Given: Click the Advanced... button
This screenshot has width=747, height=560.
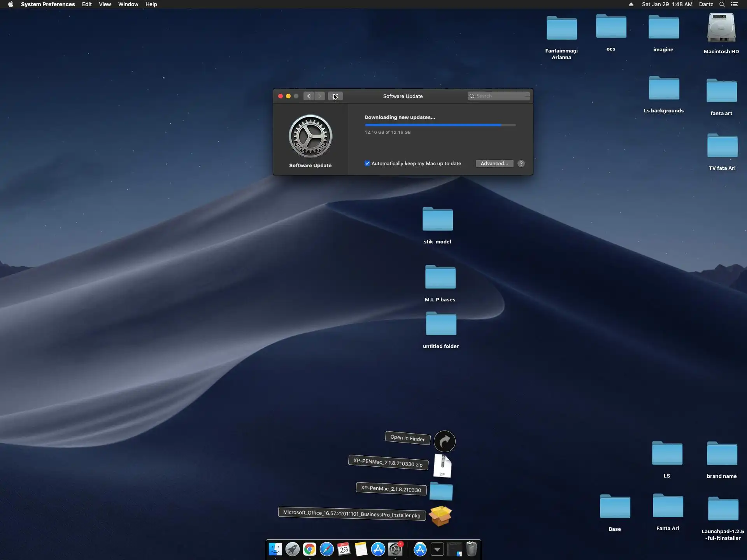Looking at the screenshot, I should (x=494, y=164).
